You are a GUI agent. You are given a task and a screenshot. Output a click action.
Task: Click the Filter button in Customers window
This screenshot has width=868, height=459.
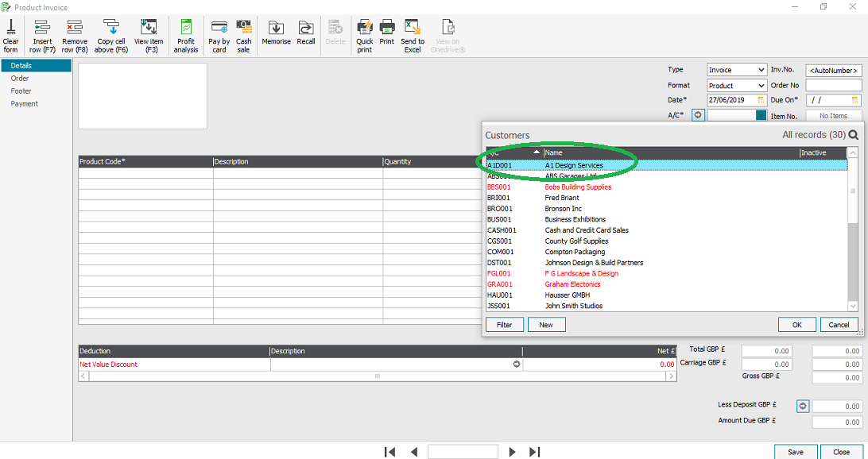tap(505, 324)
